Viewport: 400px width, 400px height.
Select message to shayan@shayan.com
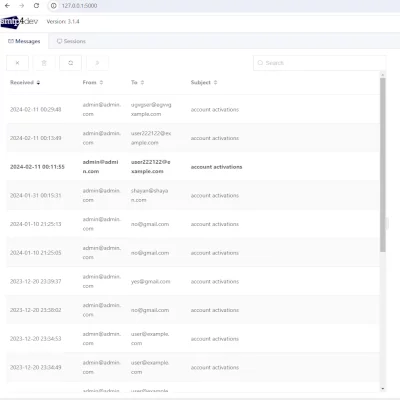tap(193, 195)
